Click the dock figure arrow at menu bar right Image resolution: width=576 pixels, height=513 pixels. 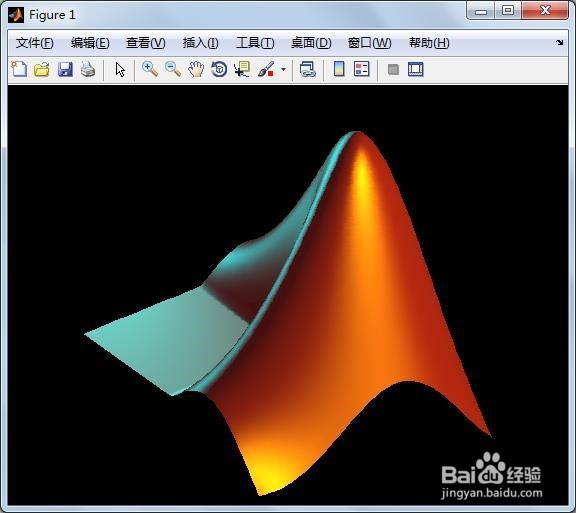(559, 43)
